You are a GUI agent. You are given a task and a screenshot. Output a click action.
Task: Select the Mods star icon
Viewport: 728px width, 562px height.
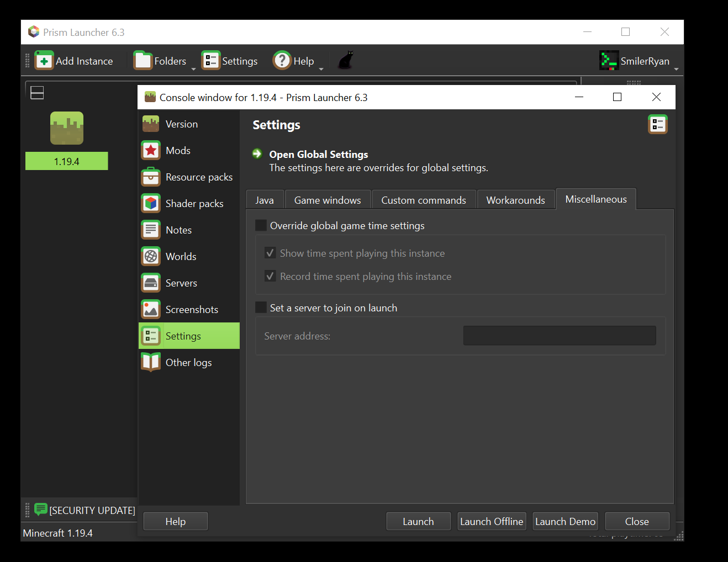pyautogui.click(x=150, y=150)
